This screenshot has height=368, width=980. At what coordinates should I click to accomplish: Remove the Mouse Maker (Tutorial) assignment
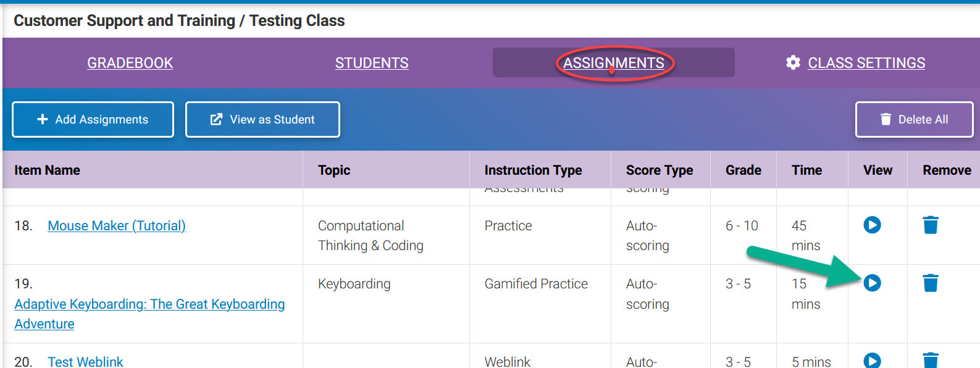pos(931,225)
